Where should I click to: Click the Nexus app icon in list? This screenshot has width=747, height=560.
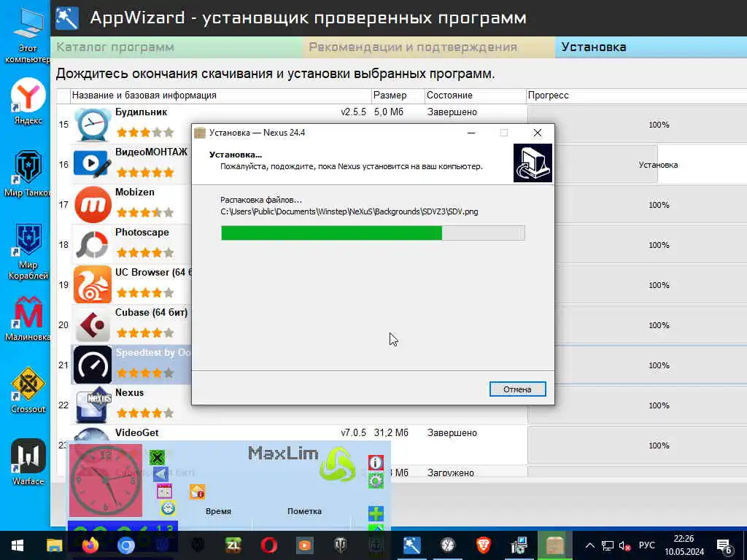(x=93, y=405)
